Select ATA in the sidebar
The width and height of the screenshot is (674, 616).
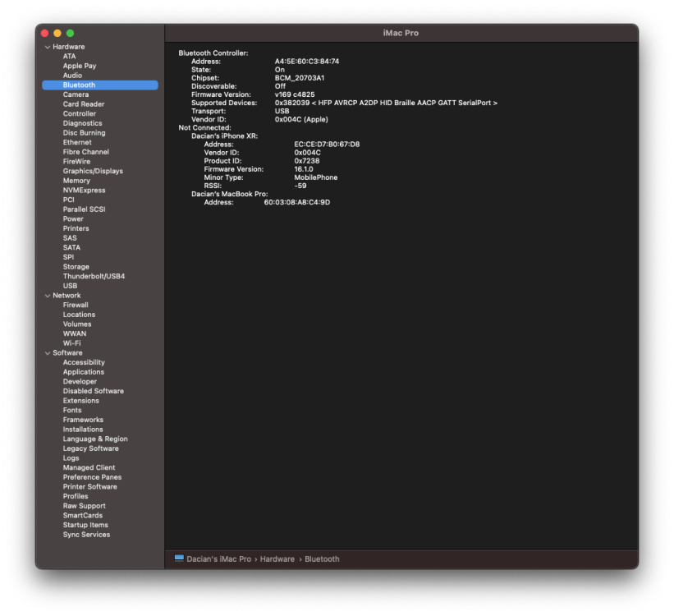tap(69, 57)
